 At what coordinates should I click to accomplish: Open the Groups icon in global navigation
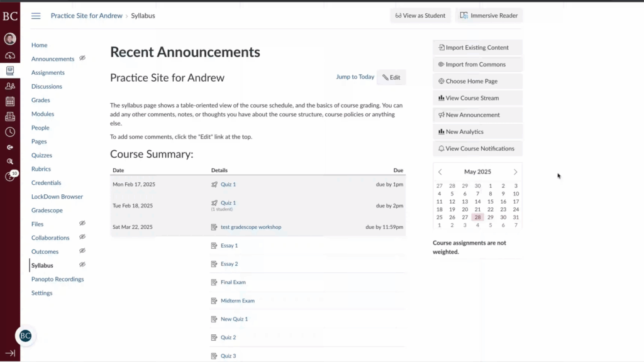point(9,87)
